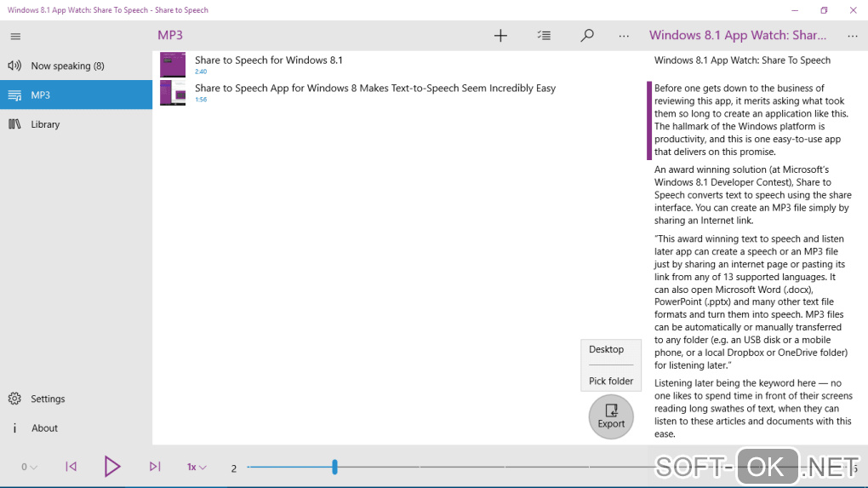Viewport: 868px width, 488px height.
Task: Click the highlighted paragraph starting 'Before one gets down'
Action: tap(751, 119)
